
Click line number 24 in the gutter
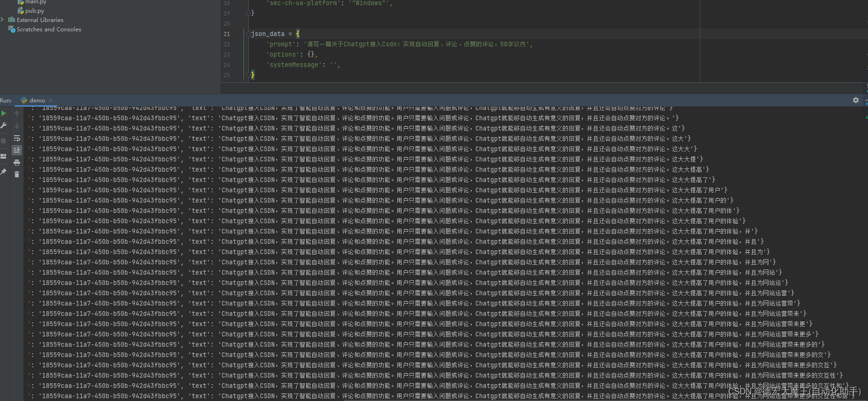(227, 65)
